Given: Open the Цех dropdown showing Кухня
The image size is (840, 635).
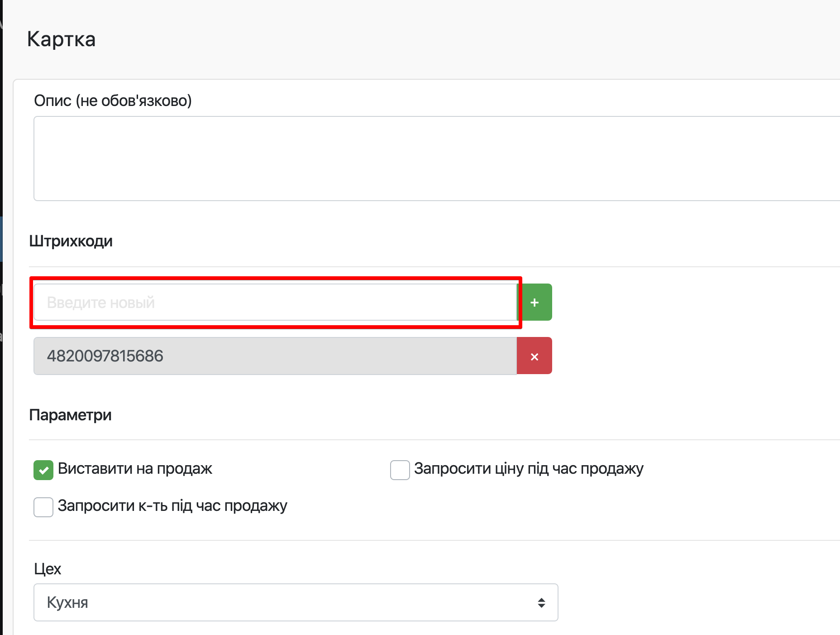Looking at the screenshot, I should [x=295, y=602].
